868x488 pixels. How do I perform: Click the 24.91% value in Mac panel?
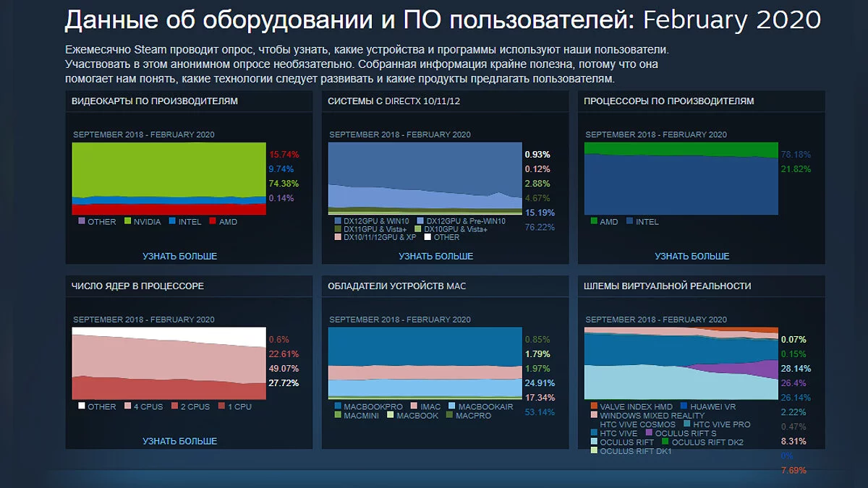540,382
